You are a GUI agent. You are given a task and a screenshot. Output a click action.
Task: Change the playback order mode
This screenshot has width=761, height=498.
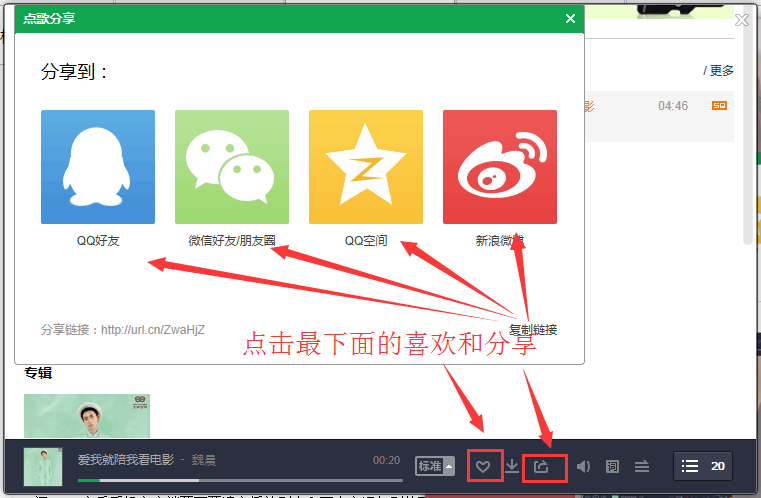point(642,466)
